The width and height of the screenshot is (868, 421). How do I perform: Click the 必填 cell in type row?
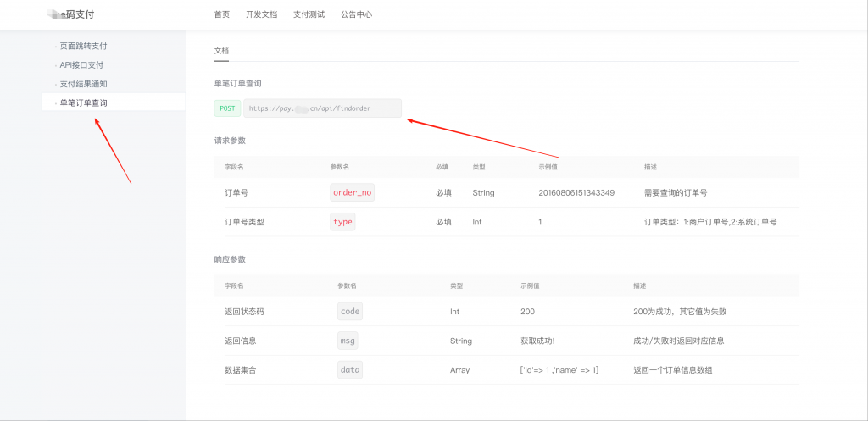[x=444, y=222]
